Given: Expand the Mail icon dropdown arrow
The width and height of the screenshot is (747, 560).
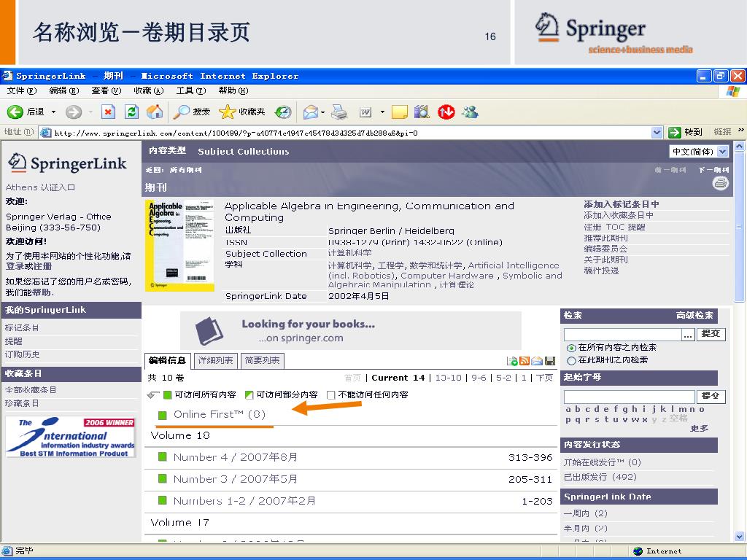Looking at the screenshot, I should pyautogui.click(x=322, y=112).
